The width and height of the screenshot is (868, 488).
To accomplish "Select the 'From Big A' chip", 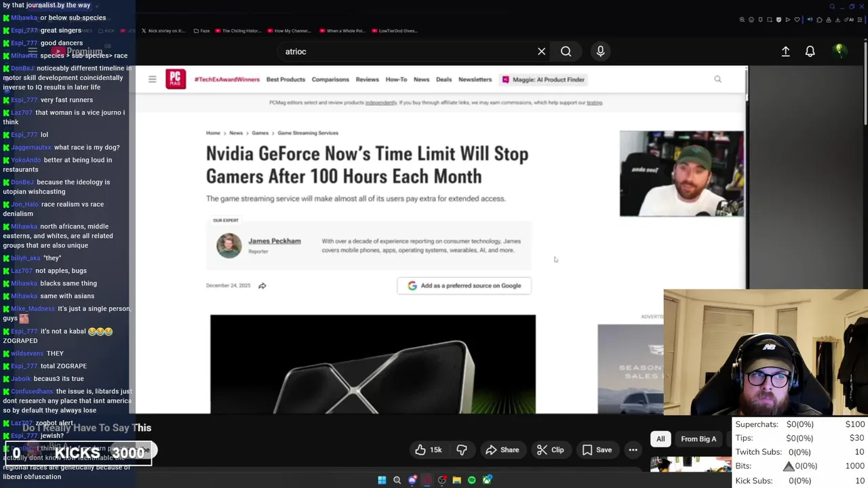I will [698, 439].
